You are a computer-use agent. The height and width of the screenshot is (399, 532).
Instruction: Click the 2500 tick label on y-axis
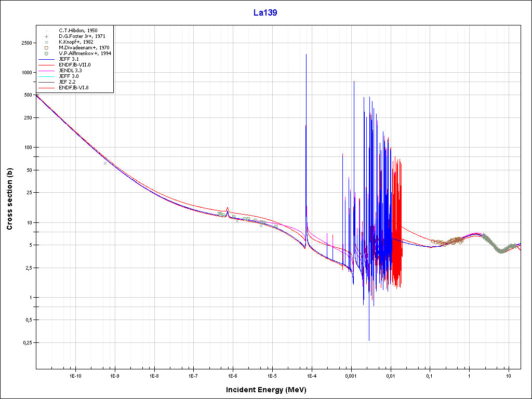(x=26, y=43)
